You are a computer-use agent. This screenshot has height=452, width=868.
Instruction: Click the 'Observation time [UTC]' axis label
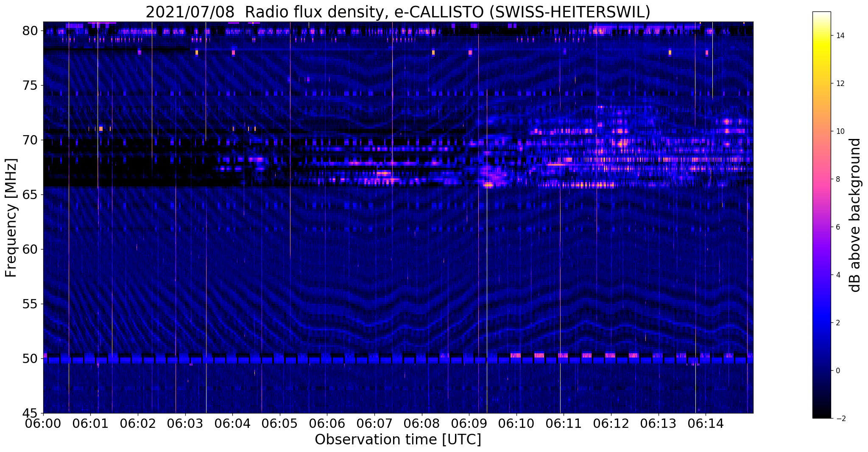[398, 440]
